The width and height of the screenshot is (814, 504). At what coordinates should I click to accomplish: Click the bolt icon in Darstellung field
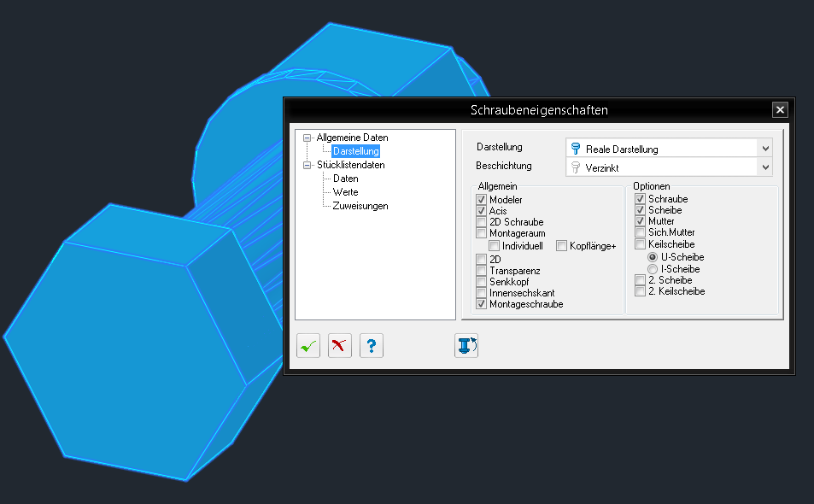[575, 149]
